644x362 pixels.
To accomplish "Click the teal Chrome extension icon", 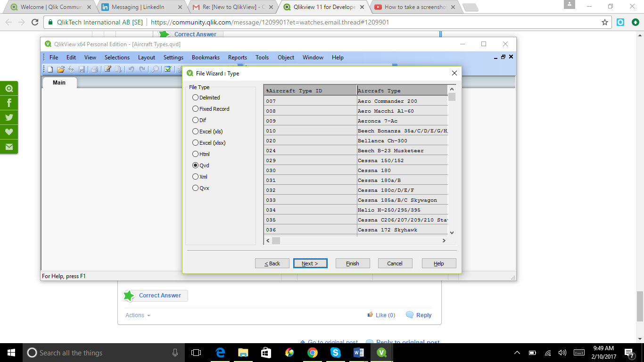I will click(621, 22).
